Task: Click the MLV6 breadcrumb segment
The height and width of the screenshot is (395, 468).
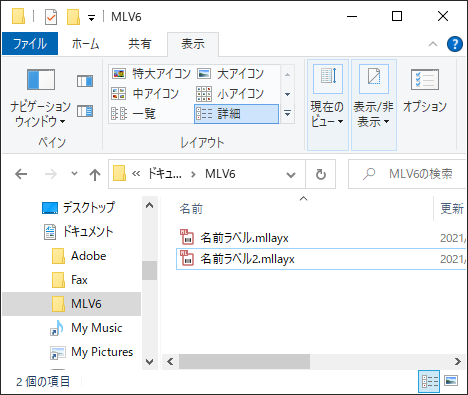Action: click(220, 174)
